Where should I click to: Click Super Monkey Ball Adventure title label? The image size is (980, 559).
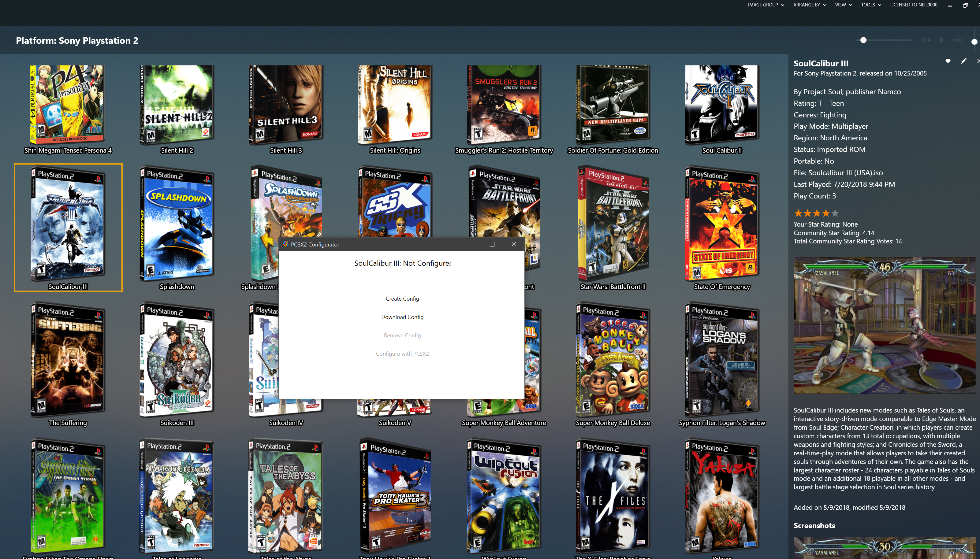(504, 423)
